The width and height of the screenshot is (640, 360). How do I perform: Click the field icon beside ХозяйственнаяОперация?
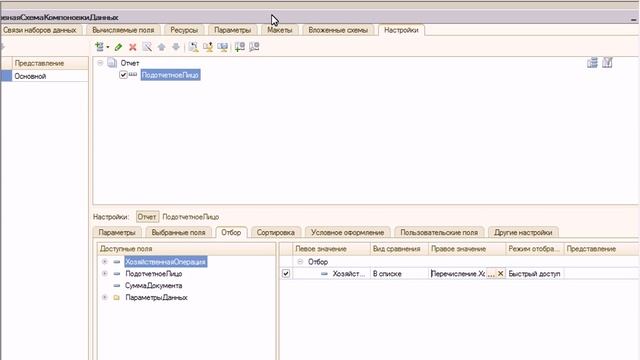pyautogui.click(x=117, y=262)
